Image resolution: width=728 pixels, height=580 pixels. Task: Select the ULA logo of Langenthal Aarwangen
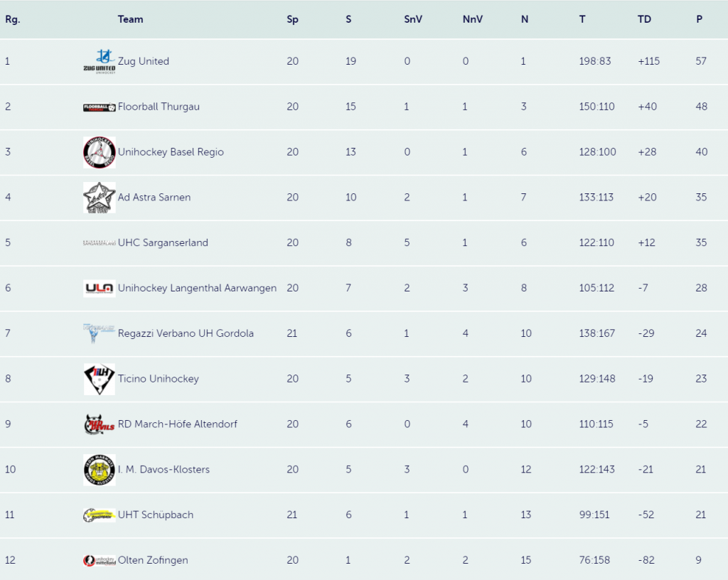(x=100, y=288)
